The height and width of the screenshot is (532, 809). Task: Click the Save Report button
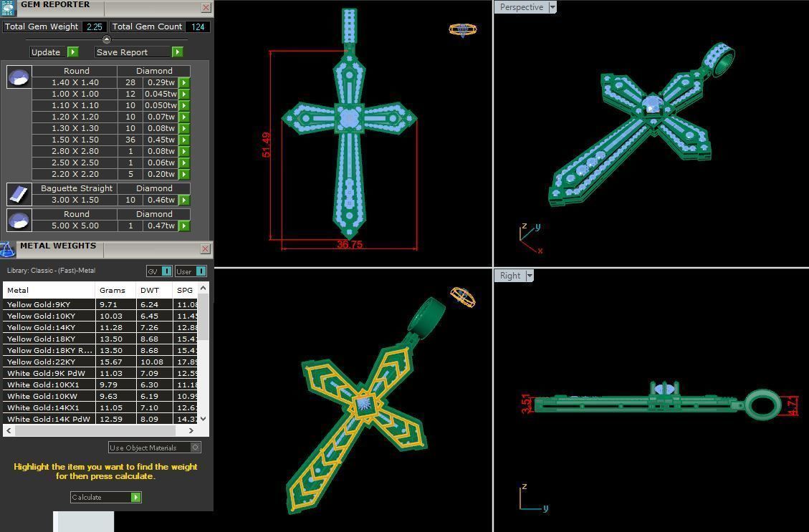point(139,52)
